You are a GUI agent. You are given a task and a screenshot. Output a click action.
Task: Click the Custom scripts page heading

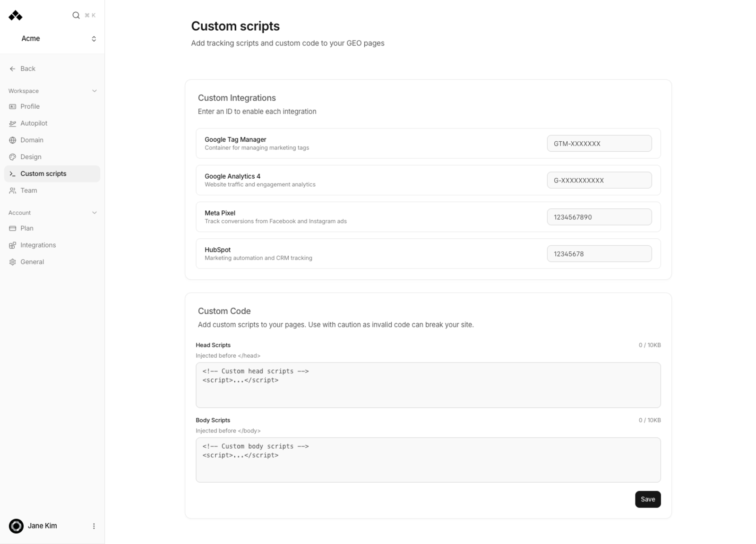(235, 26)
